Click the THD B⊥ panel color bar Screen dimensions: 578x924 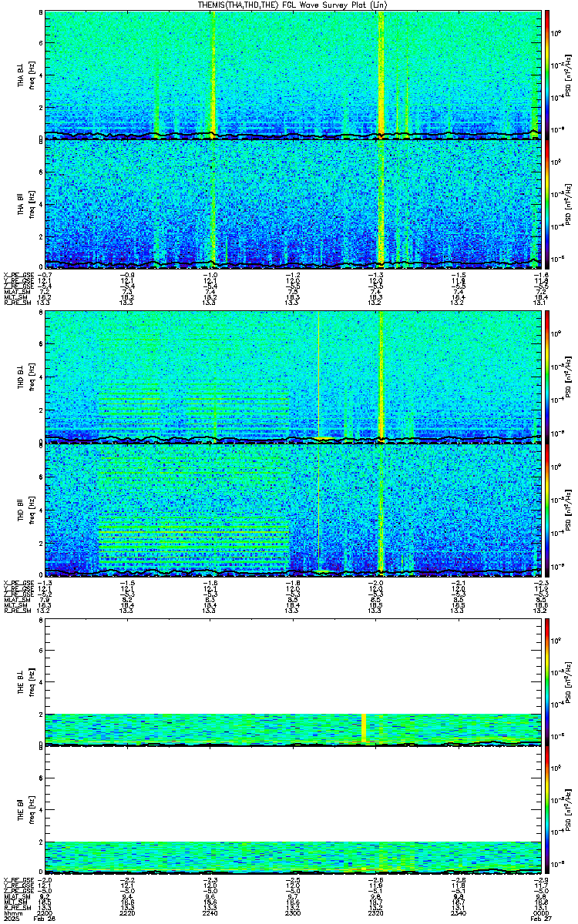coord(546,376)
